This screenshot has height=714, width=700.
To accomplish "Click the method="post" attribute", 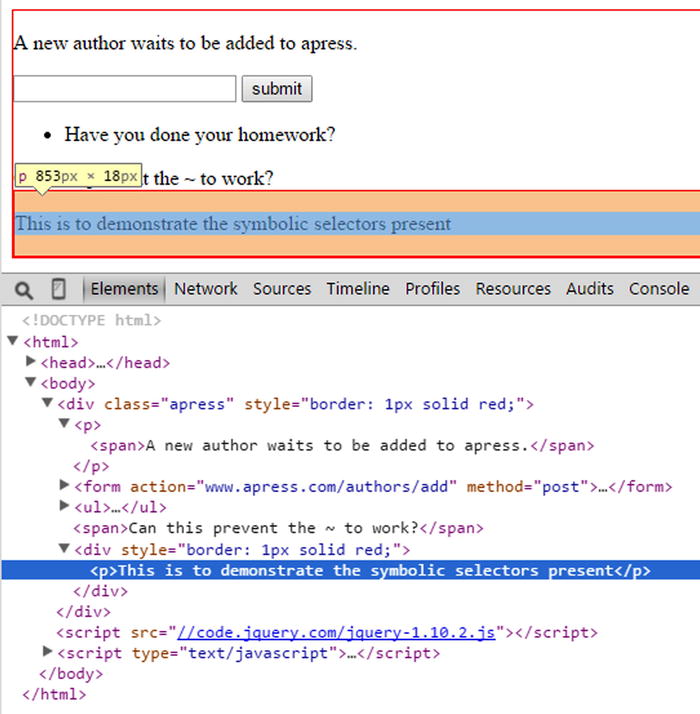I will pyautogui.click(x=528, y=487).
